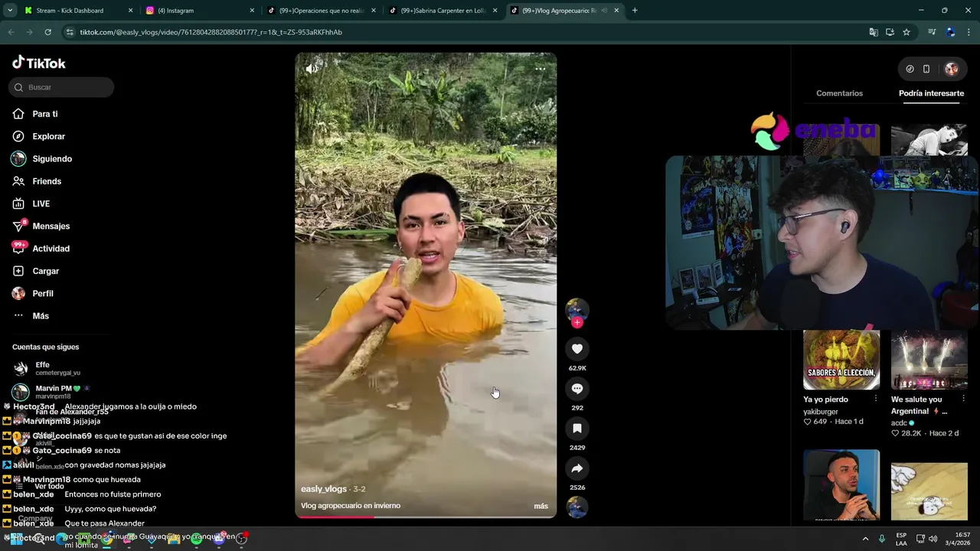Screen dimensions: 980x551
Task: Reload the page
Action: point(47,32)
